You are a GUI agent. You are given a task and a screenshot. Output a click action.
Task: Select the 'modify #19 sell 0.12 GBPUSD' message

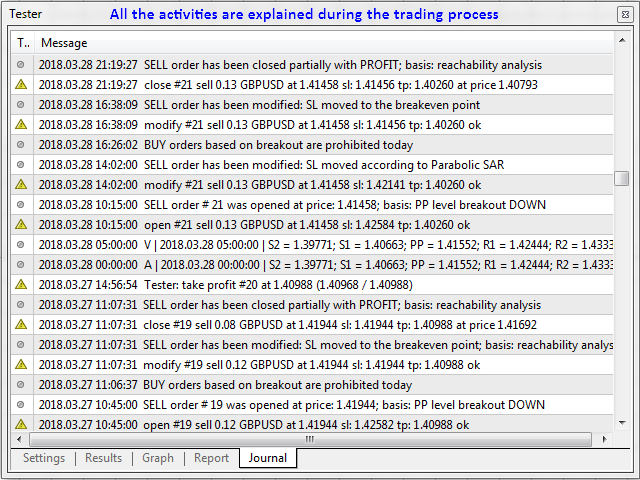[x=312, y=364]
